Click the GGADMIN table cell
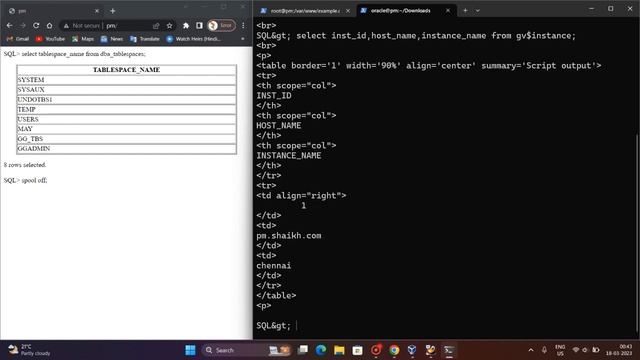Screen dimensions: 640x360 click(x=127, y=149)
